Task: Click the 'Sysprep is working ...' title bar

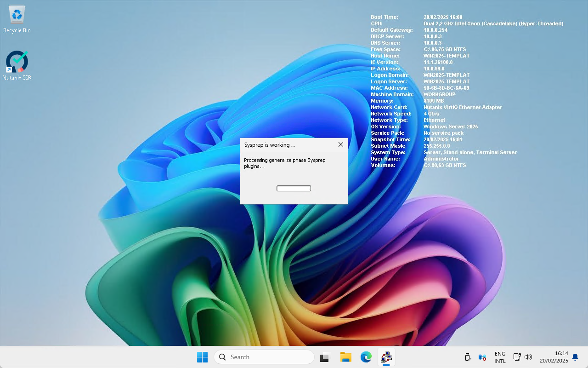Action: click(285, 144)
